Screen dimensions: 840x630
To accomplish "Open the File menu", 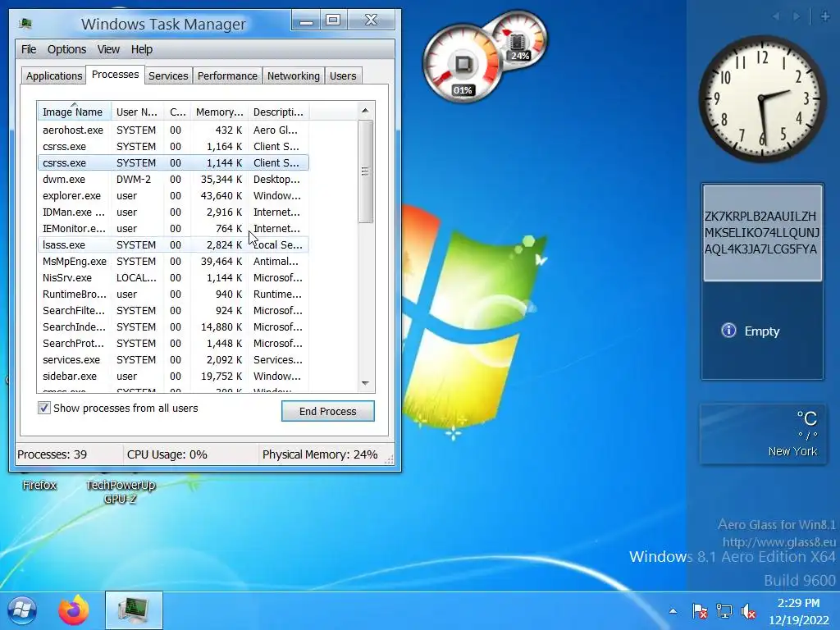I will [x=29, y=49].
